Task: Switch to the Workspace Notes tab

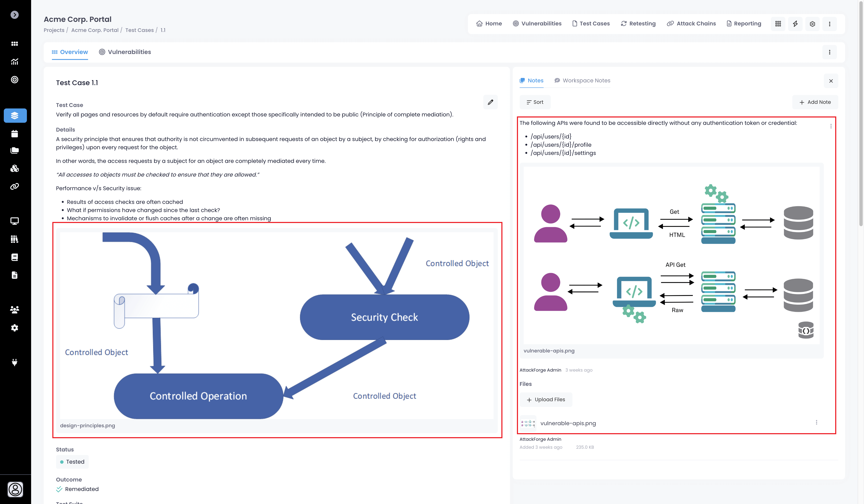Action: coord(582,80)
